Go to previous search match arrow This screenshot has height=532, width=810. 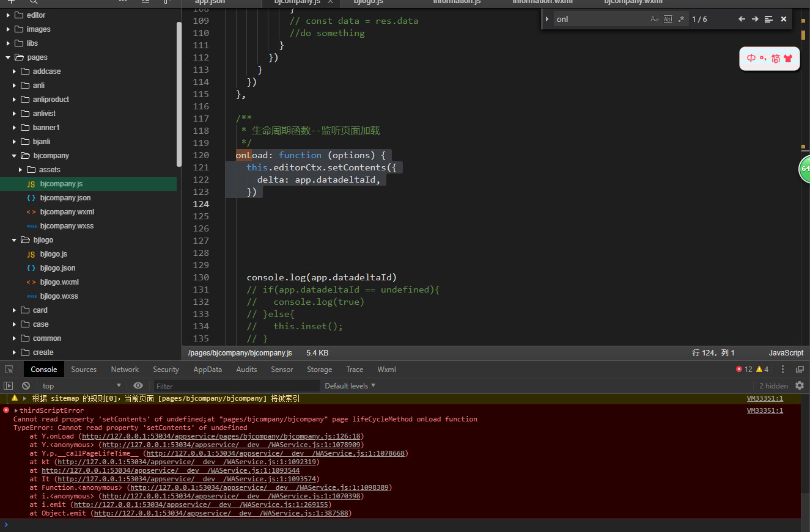(x=742, y=19)
